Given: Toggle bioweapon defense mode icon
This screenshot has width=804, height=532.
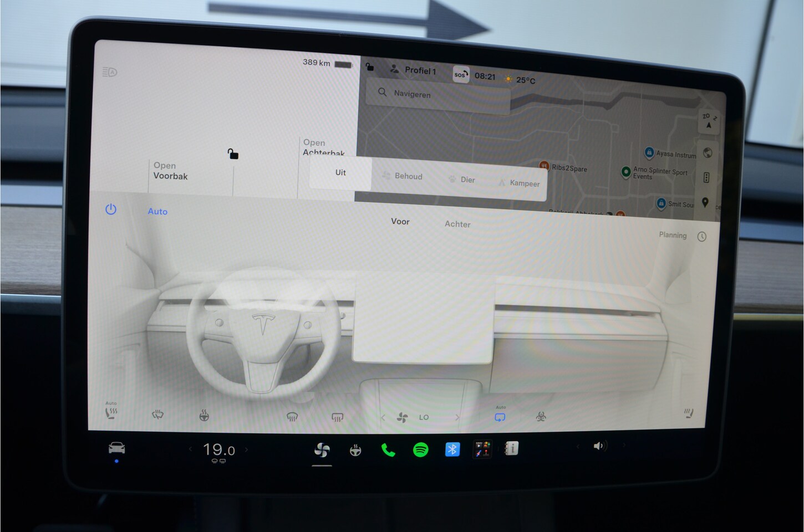Looking at the screenshot, I should 541,416.
